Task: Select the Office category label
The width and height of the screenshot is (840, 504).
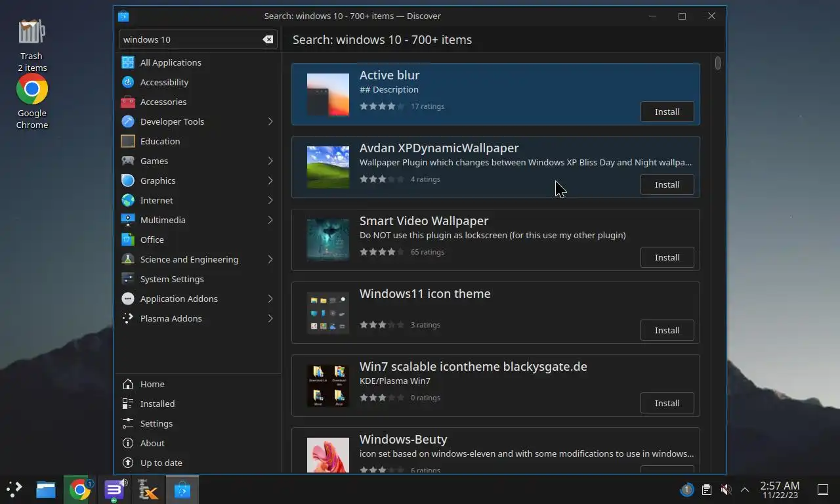Action: [152, 240]
